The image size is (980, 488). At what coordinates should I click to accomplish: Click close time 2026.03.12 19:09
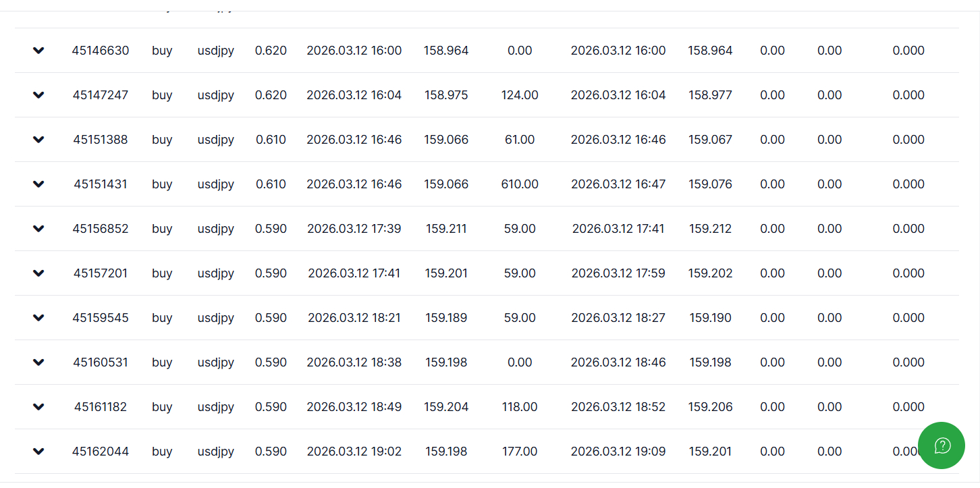618,452
